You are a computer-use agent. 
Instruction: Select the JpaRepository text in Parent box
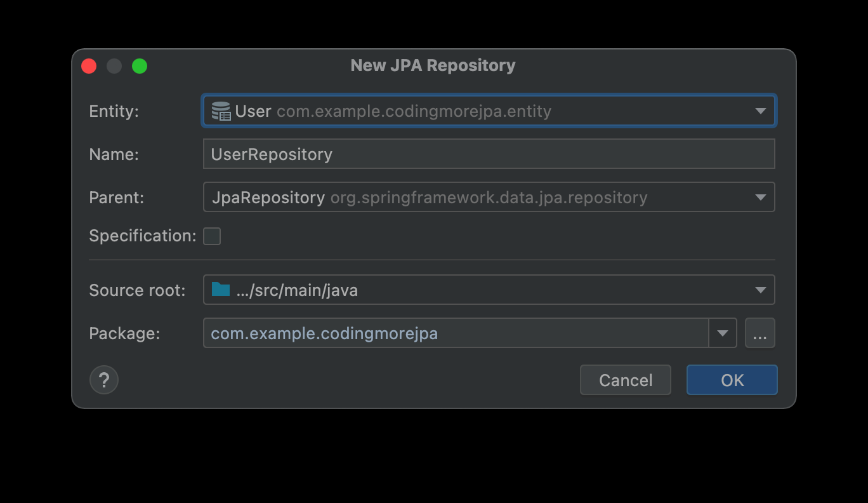268,198
